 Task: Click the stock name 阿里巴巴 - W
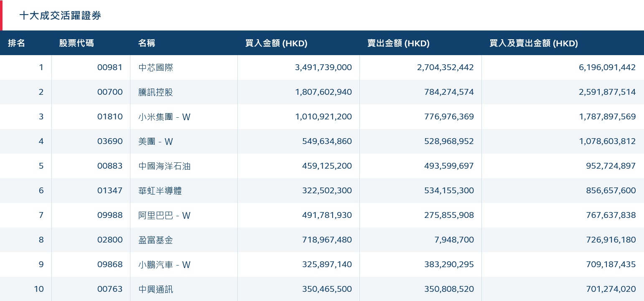click(x=164, y=215)
